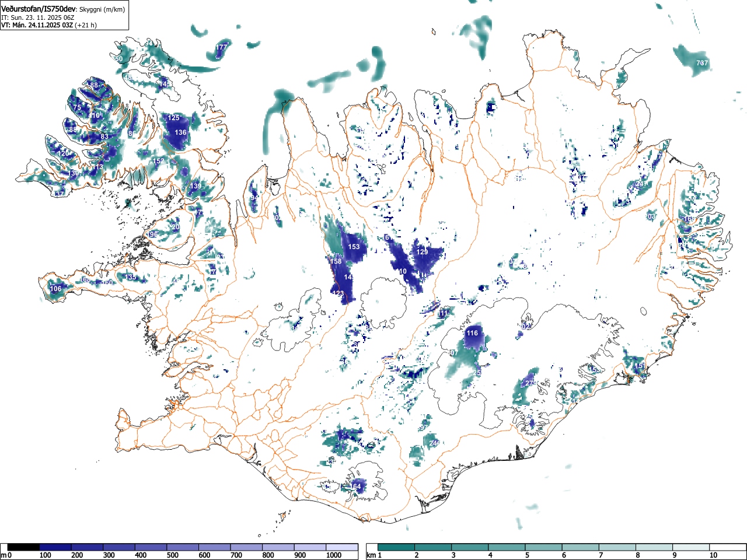Click the visibility value 196 on the map
Screen dimensions: 747x560
click(153, 235)
